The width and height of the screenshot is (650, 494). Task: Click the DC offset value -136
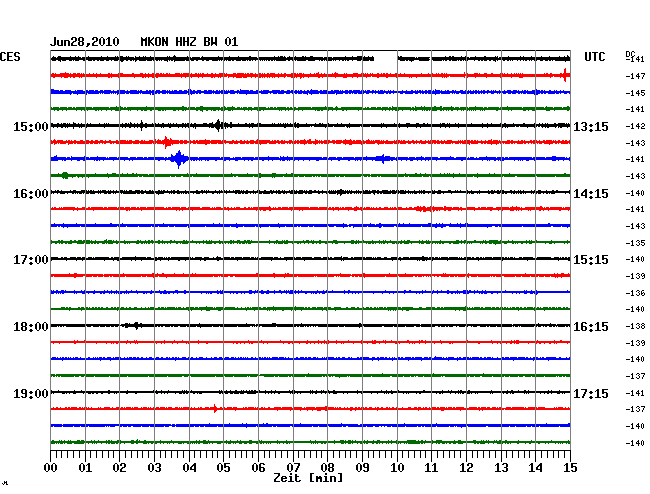point(635,293)
